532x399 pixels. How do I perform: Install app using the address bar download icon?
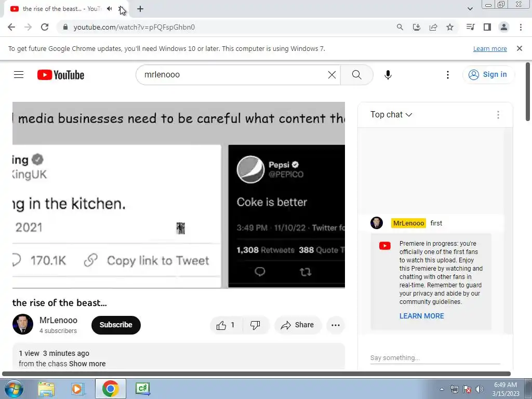(416, 27)
